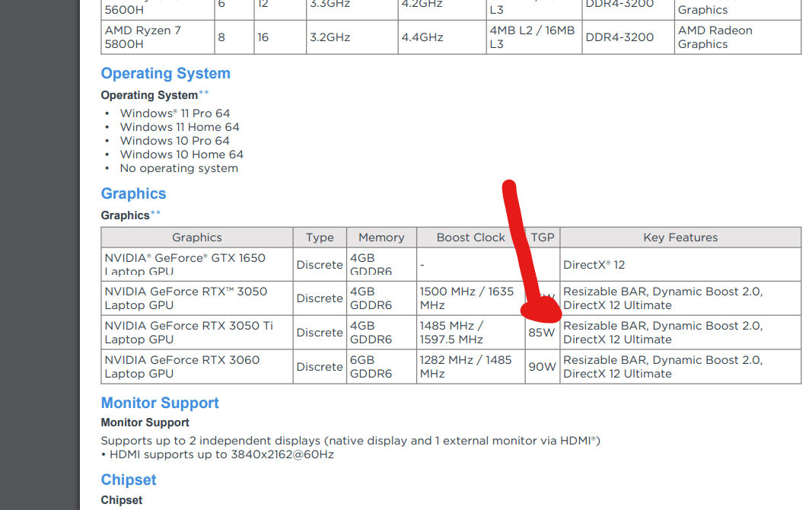Select the Memory column header
The height and width of the screenshot is (510, 812).
(x=381, y=237)
